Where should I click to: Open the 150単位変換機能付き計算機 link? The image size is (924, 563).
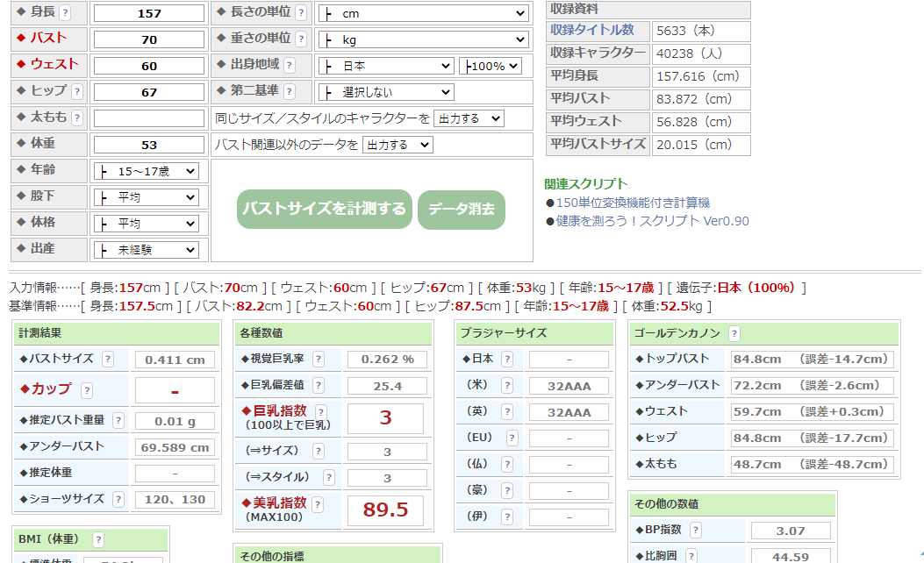[x=633, y=203]
